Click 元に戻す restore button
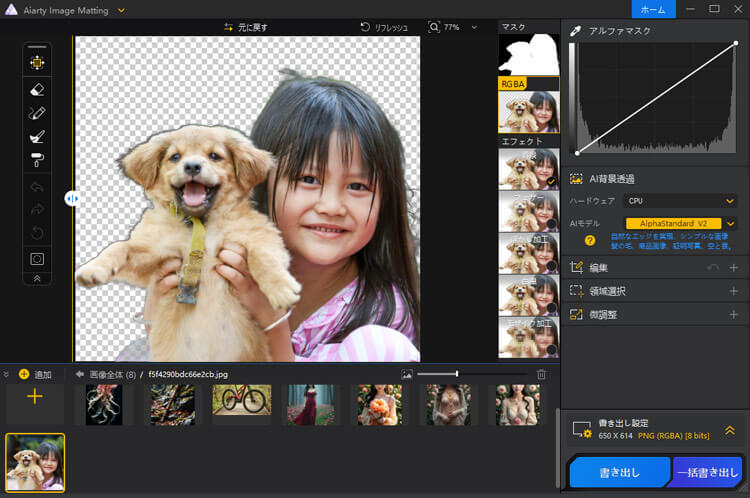 (x=246, y=27)
